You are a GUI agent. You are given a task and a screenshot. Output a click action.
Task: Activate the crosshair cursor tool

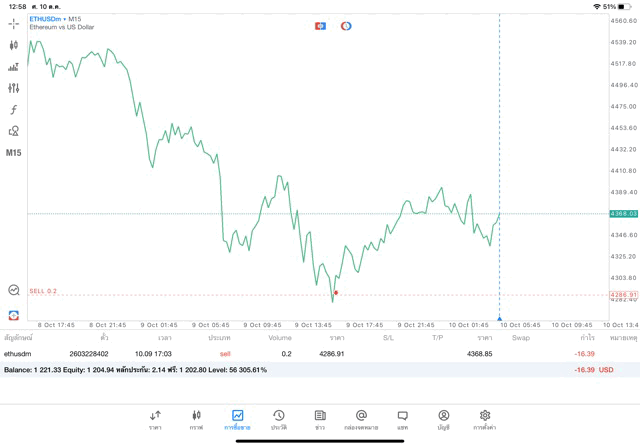point(14,23)
